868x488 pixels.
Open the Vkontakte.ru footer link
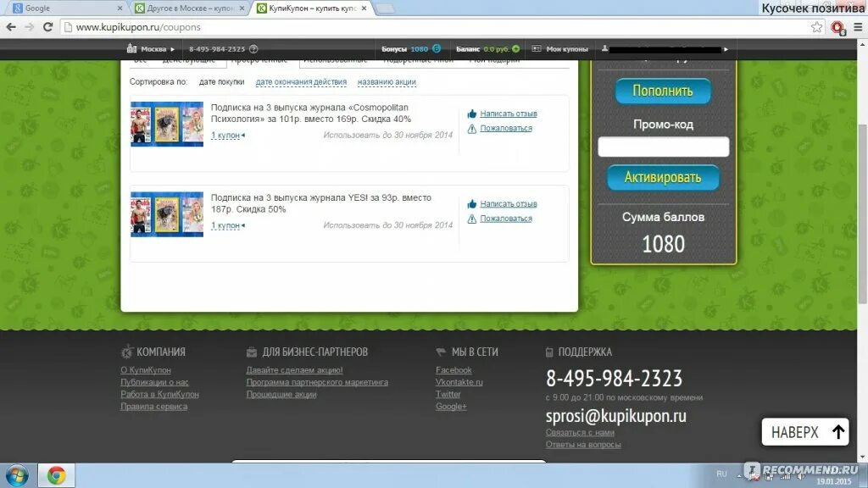point(459,382)
